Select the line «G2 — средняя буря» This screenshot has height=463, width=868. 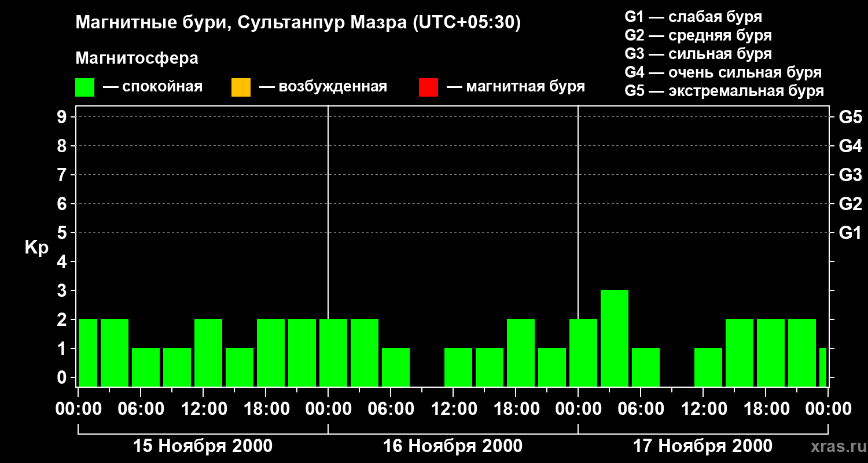698,35
